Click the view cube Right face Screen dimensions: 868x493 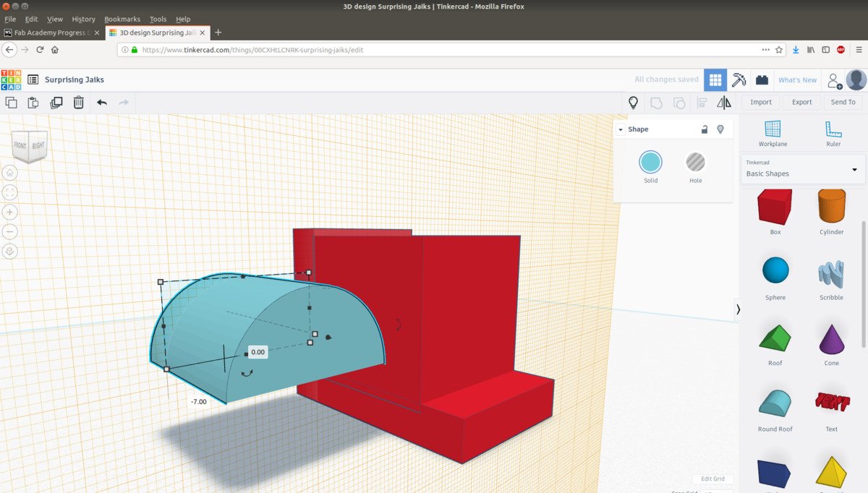[x=38, y=145]
